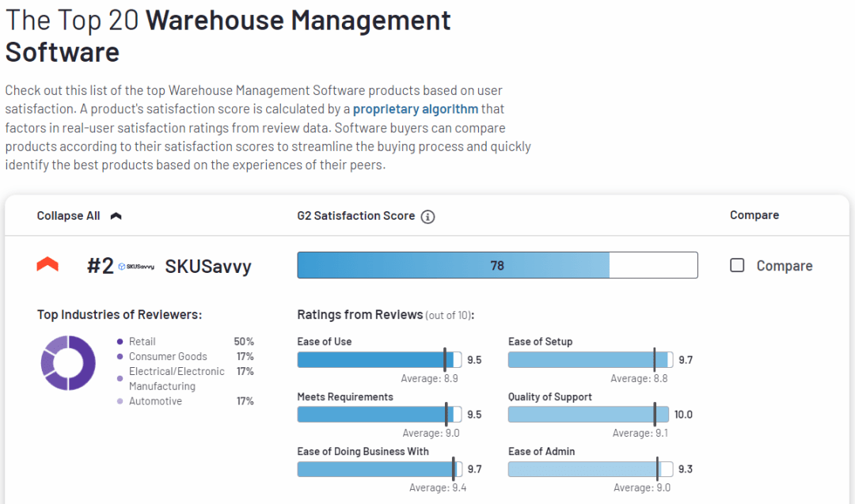Select the Automotive legend entry
The image size is (855, 504).
(x=150, y=401)
